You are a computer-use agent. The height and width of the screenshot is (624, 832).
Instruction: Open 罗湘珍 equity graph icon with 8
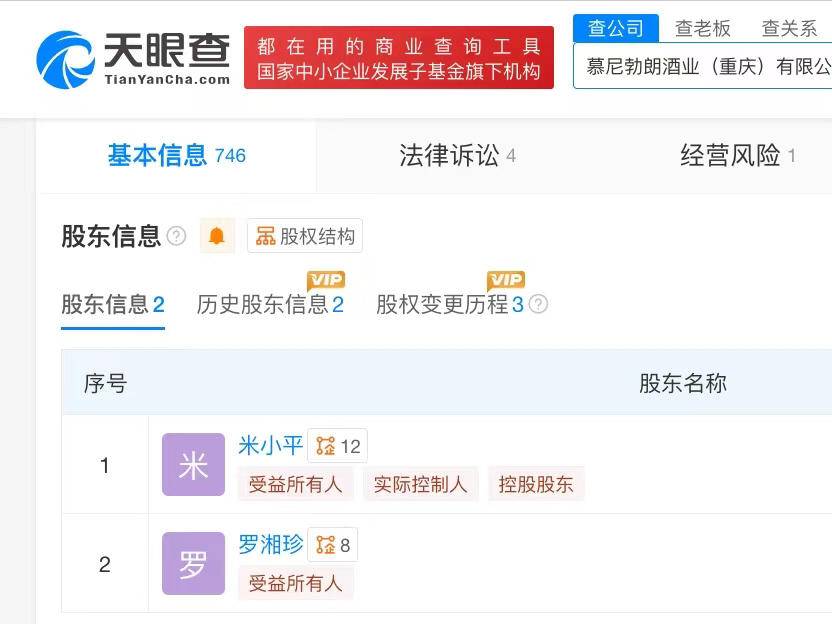[x=333, y=545]
